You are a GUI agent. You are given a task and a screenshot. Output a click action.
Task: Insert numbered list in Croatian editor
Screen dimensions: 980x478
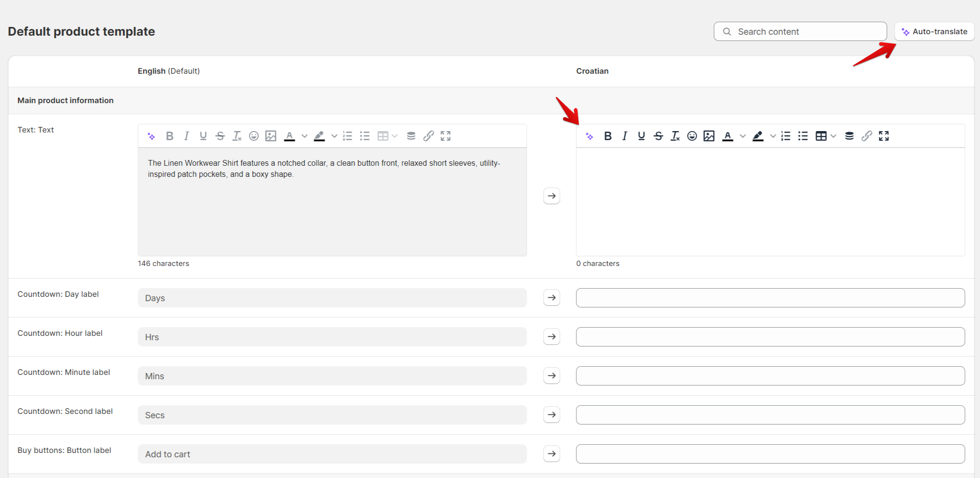click(786, 136)
